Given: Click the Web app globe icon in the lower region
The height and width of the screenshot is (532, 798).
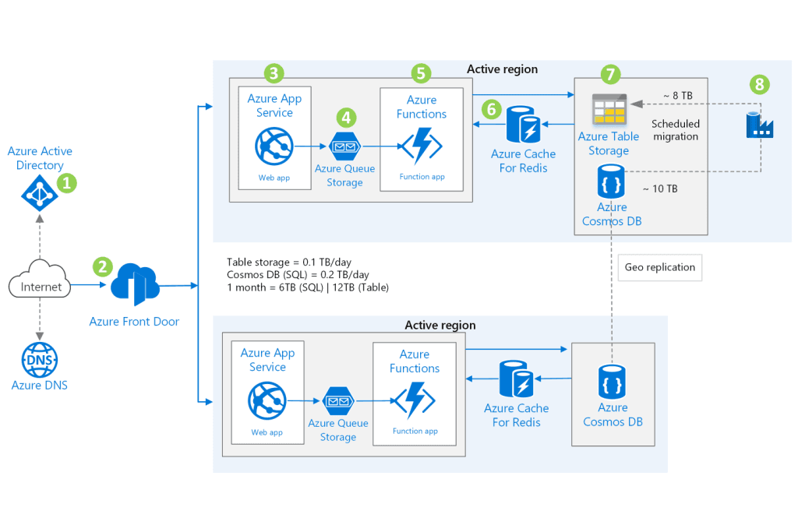Looking at the screenshot, I should point(267,401).
